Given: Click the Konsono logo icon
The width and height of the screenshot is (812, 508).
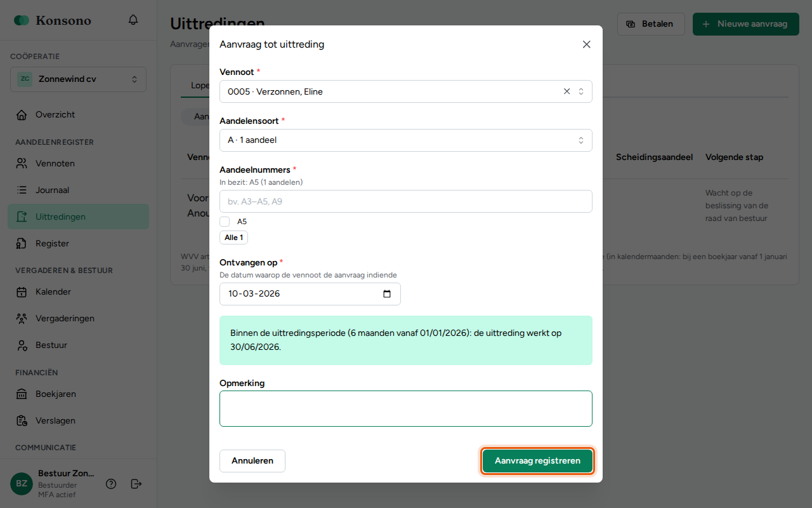Looking at the screenshot, I should pos(22,20).
